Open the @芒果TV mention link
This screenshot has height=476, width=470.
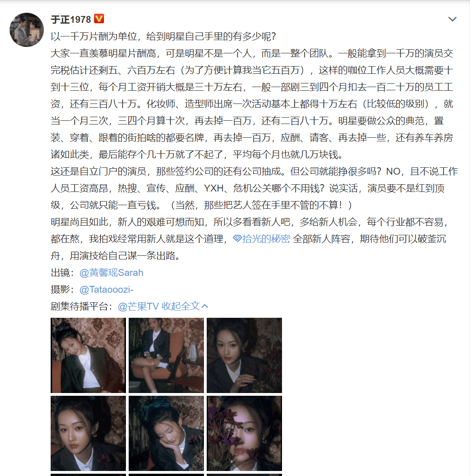[x=138, y=306]
